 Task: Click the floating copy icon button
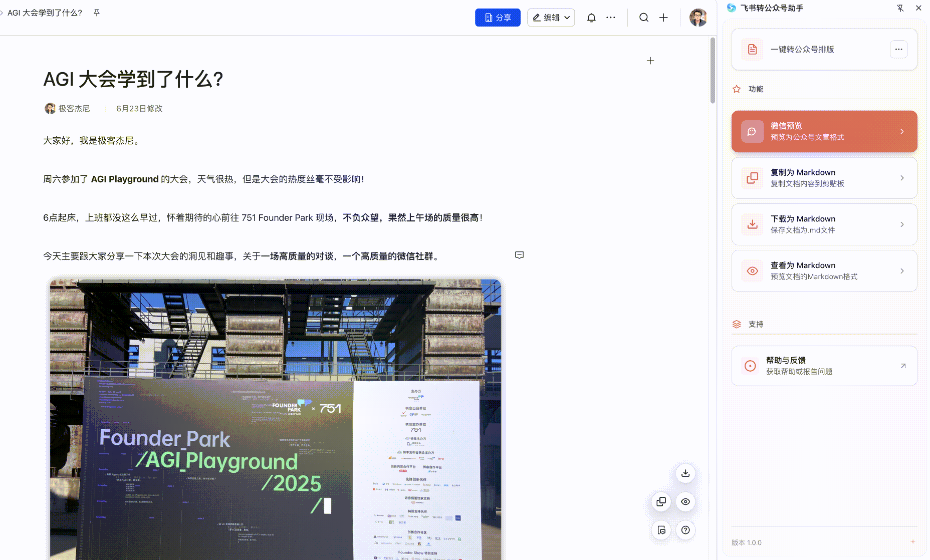pos(661,501)
